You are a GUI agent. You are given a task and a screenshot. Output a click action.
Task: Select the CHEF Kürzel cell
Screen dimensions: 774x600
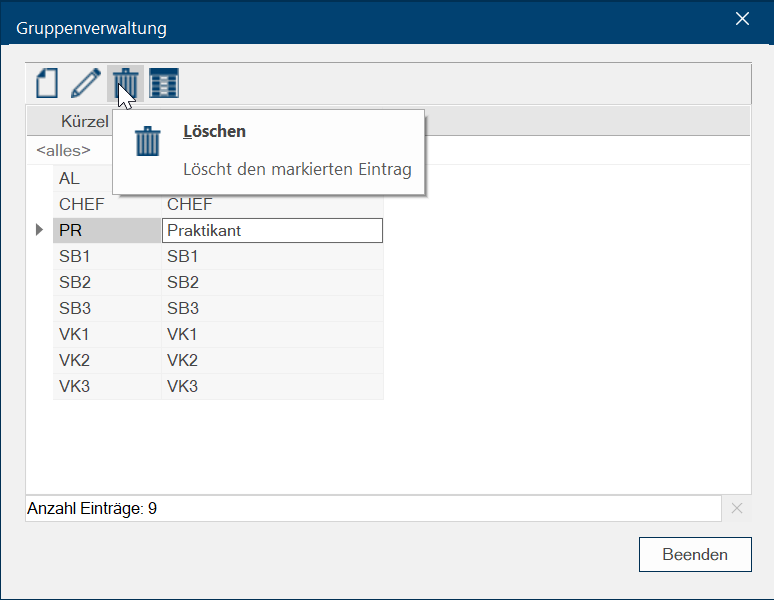click(x=106, y=204)
